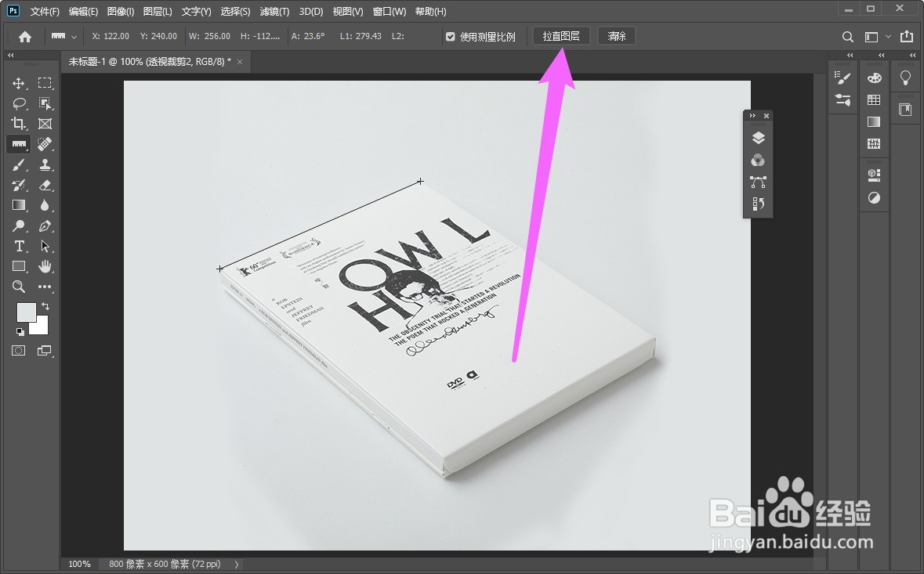This screenshot has width=924, height=574.
Task: Open the History panel icon
Action: [x=759, y=204]
